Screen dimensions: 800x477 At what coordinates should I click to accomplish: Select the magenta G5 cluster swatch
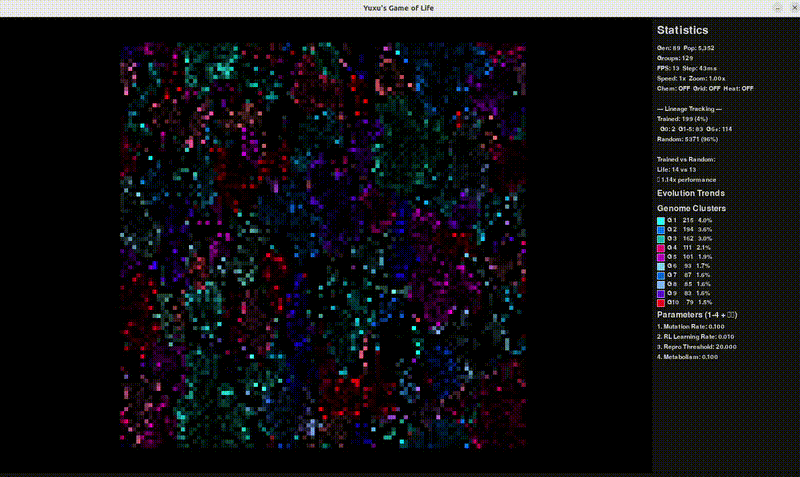(x=661, y=258)
